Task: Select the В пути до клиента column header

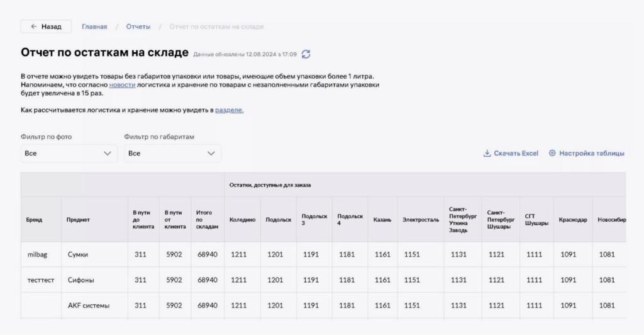Action: (x=143, y=220)
